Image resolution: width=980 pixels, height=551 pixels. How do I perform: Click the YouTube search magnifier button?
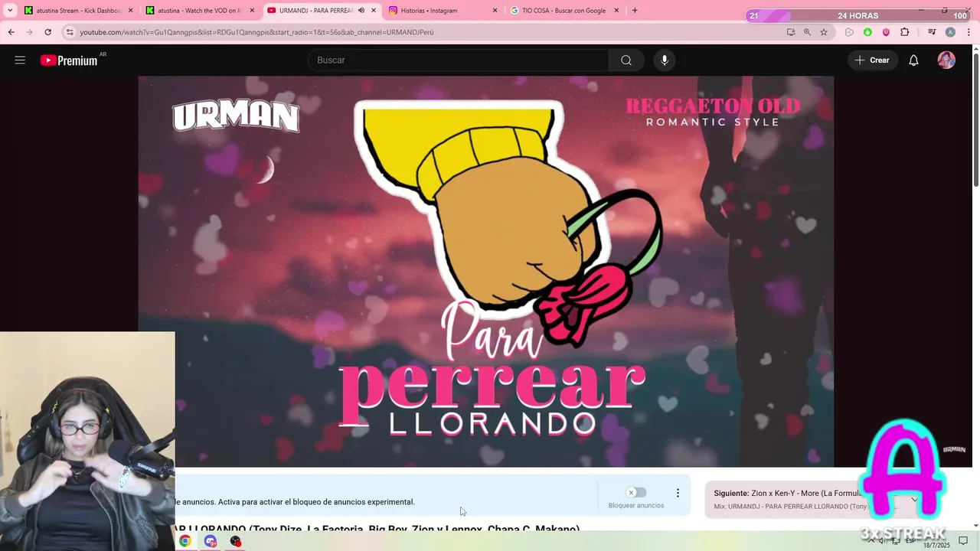coord(626,60)
